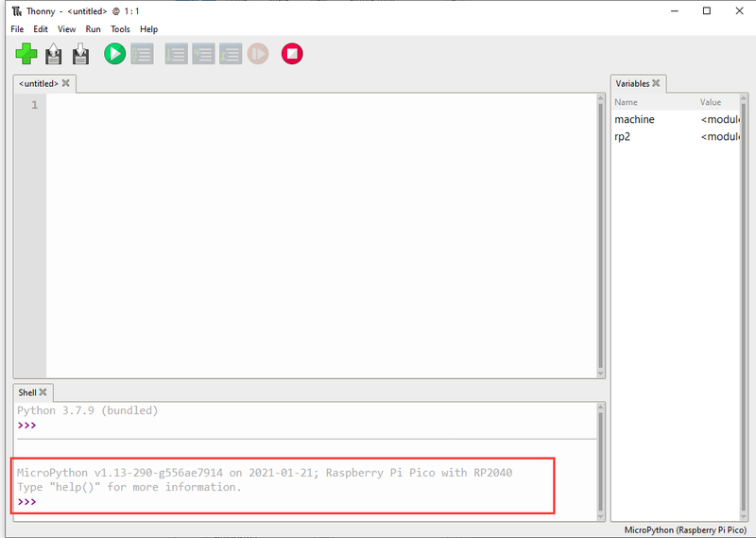Image resolution: width=756 pixels, height=538 pixels.
Task: Click the editor scrollbar down arrow
Action: point(600,373)
